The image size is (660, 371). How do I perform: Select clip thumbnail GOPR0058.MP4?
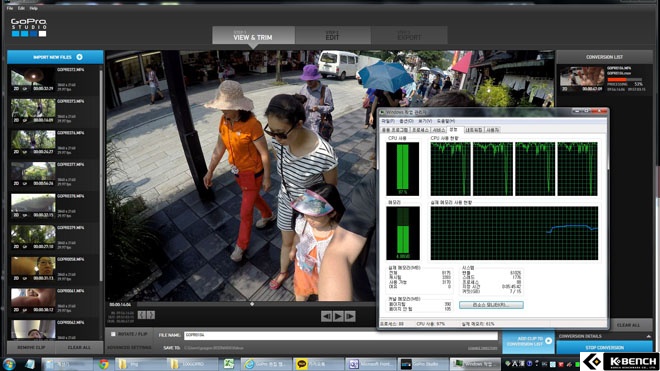tap(33, 268)
